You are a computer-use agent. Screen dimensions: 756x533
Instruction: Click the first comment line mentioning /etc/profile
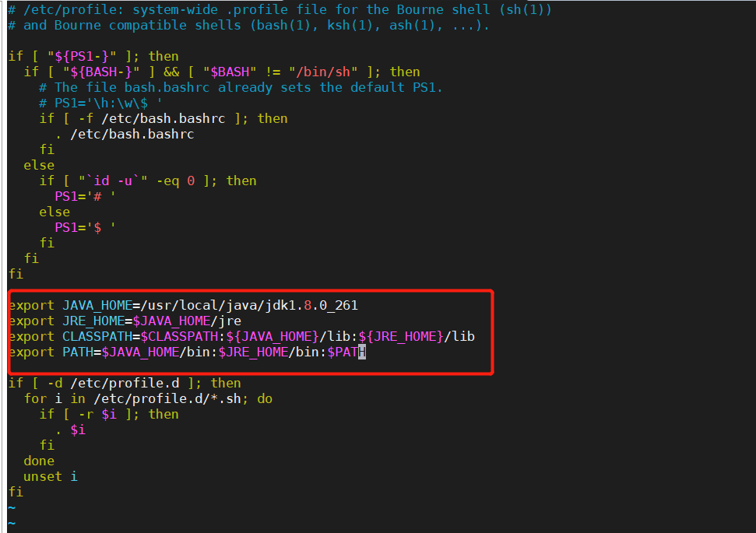point(280,9)
